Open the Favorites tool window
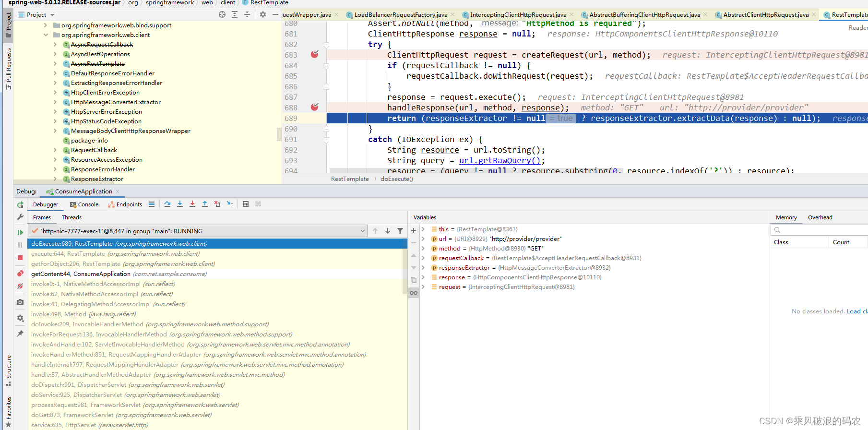 point(8,412)
